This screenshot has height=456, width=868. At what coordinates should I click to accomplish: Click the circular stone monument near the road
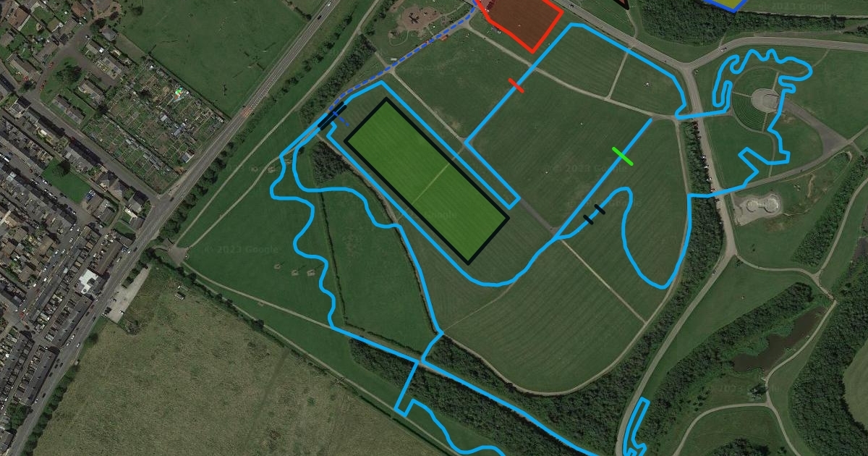click(758, 206)
